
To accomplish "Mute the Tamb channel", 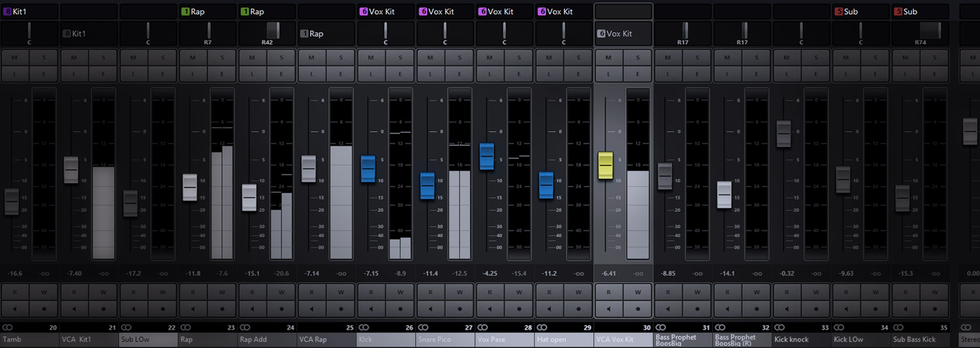I will coord(15,58).
